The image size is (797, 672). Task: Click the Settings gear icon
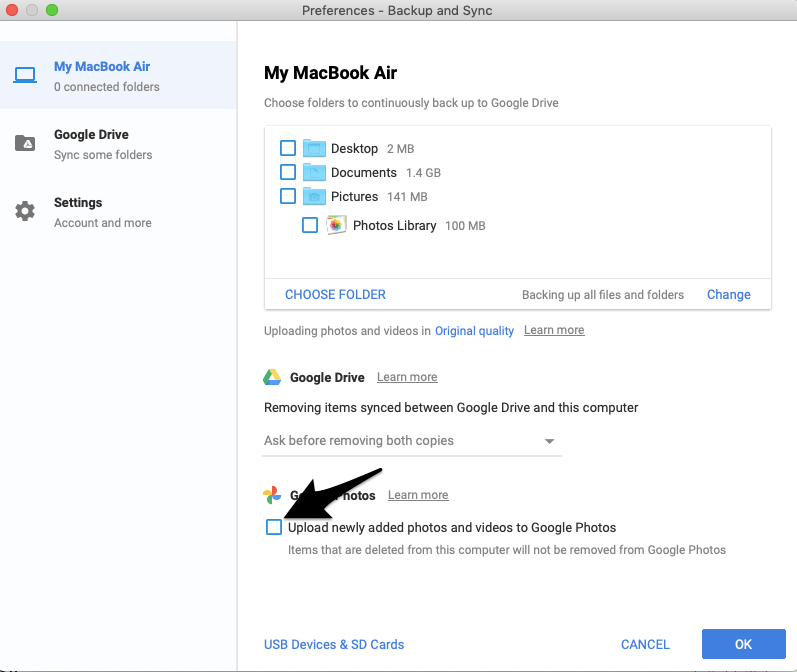[x=25, y=211]
